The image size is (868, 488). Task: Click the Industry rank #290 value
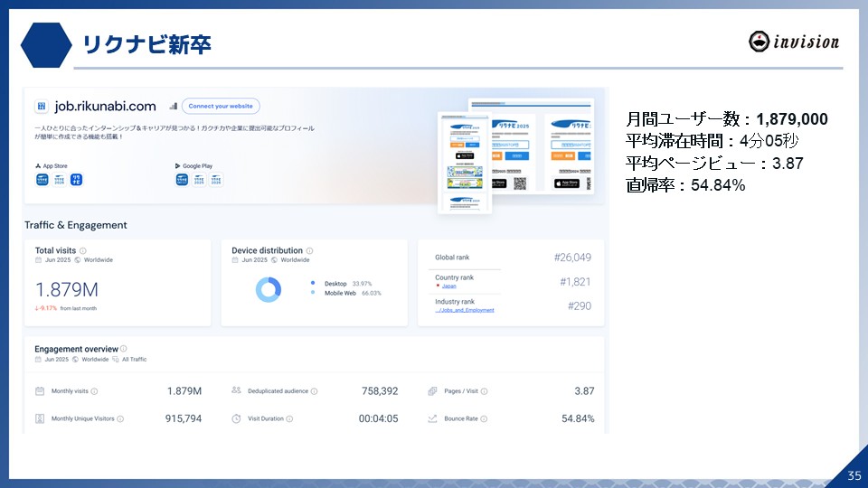click(x=580, y=306)
